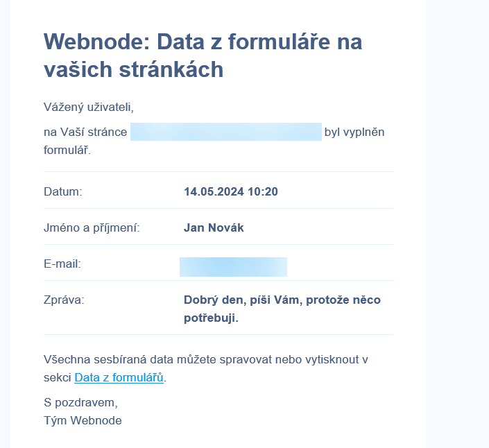Click the 'Tým Webnode' signature
The height and width of the screenshot is (448, 489).
pos(83,420)
